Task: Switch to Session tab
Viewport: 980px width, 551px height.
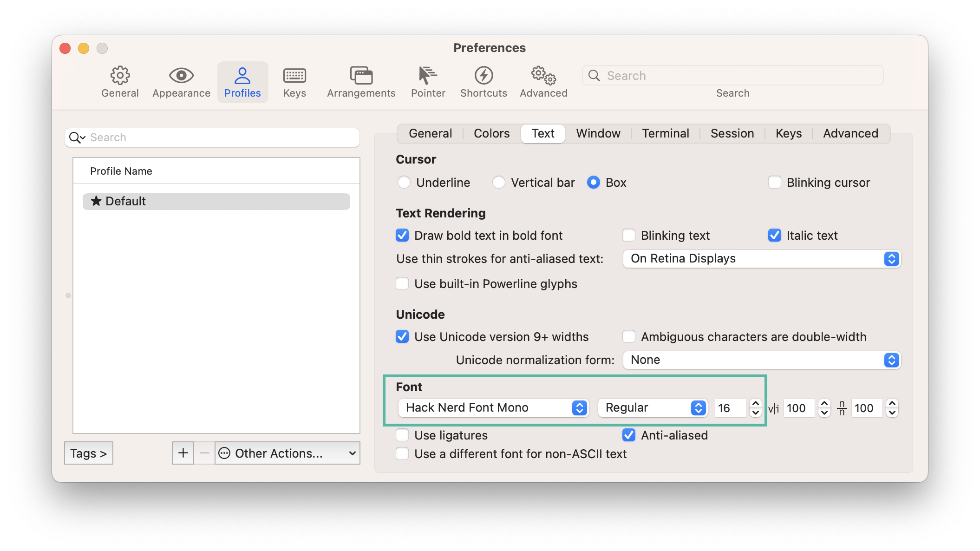Action: pyautogui.click(x=732, y=134)
